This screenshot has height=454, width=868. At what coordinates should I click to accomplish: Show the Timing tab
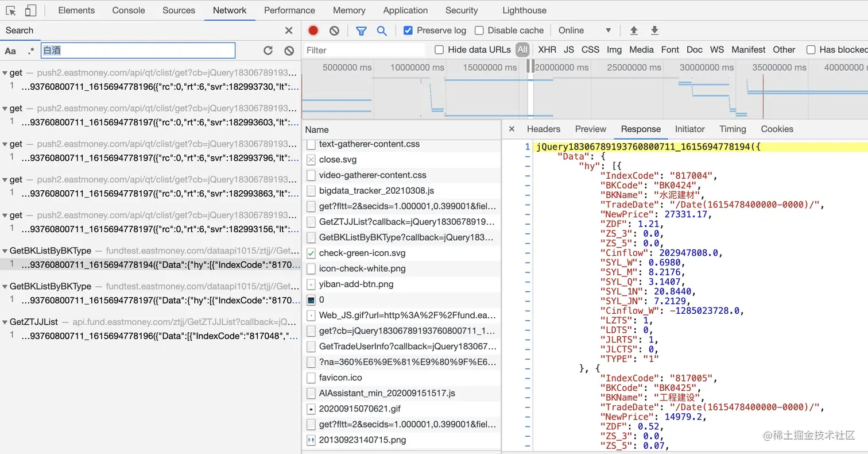click(x=733, y=129)
